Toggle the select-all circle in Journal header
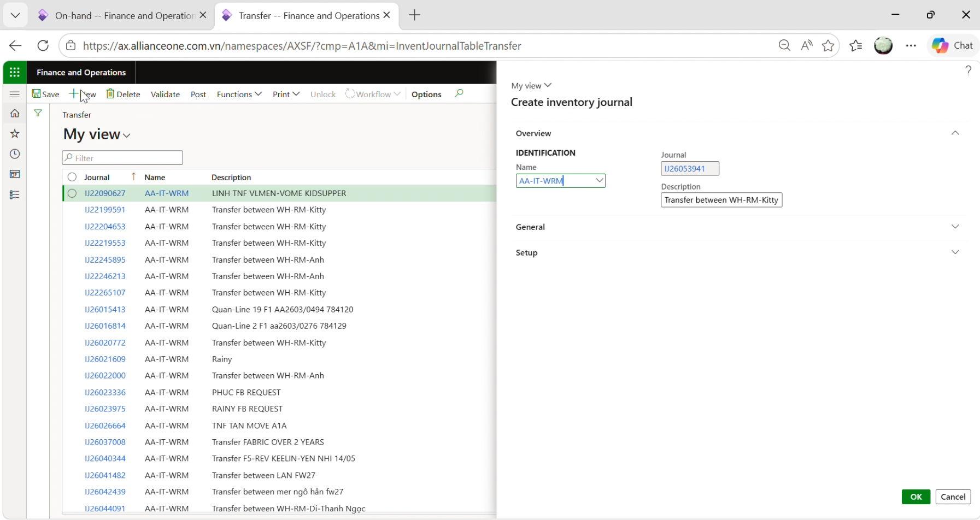 coord(72,177)
